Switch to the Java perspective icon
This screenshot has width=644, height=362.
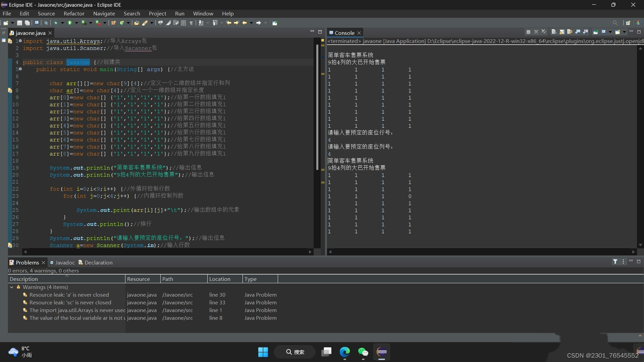(638, 23)
